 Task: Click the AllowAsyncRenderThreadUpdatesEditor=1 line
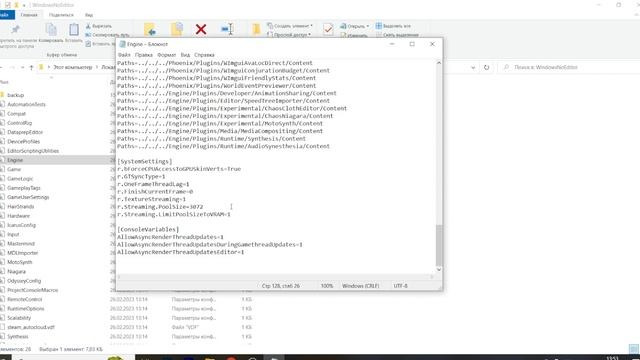click(180, 252)
